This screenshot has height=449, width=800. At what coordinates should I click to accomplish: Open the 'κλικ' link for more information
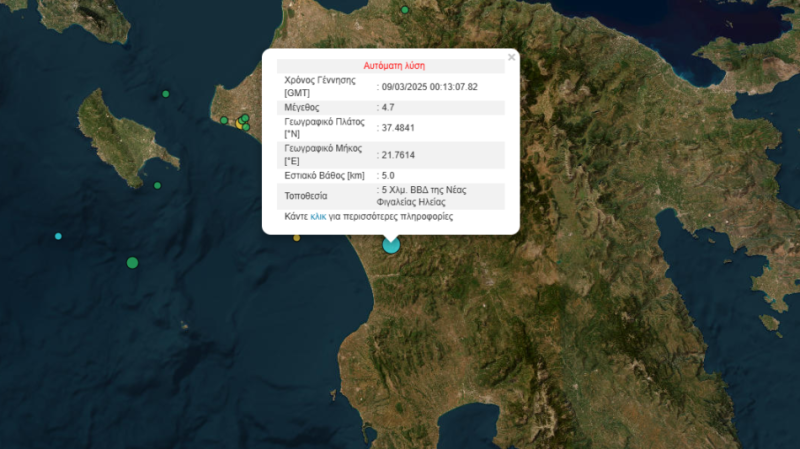click(x=318, y=216)
